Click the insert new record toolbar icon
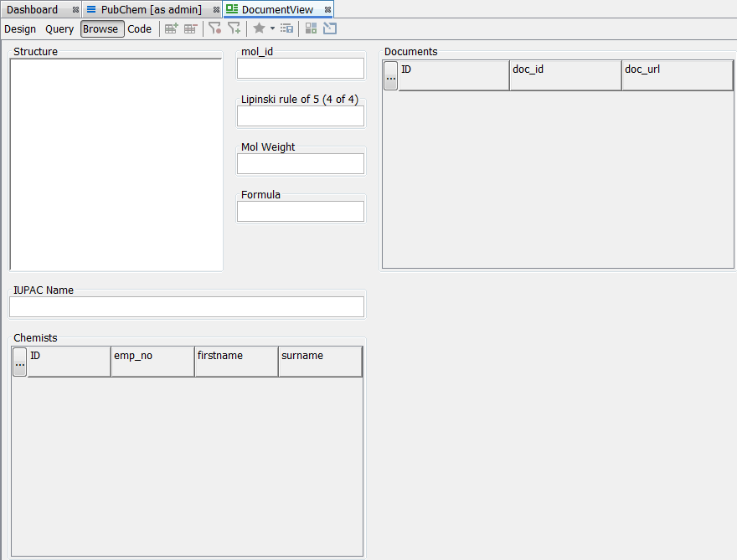The image size is (737, 560). click(x=171, y=28)
